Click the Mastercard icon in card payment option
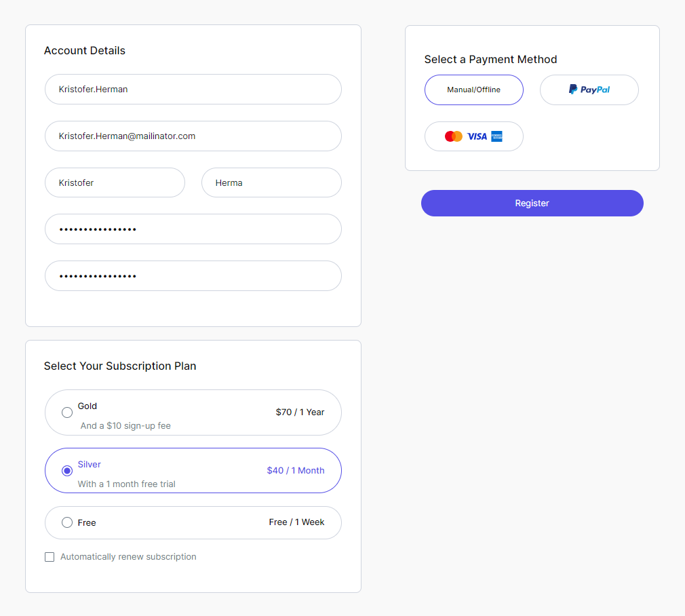Image resolution: width=685 pixels, height=616 pixels. point(453,136)
